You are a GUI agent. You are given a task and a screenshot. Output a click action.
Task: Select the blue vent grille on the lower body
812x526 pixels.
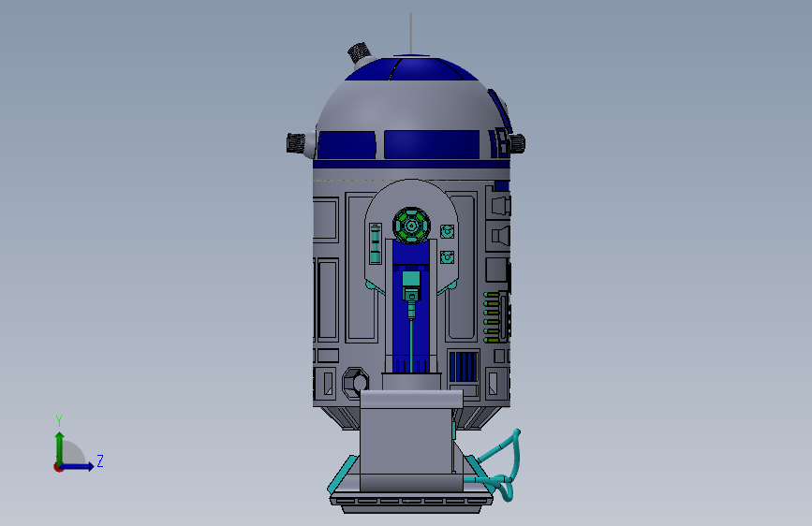click(464, 367)
